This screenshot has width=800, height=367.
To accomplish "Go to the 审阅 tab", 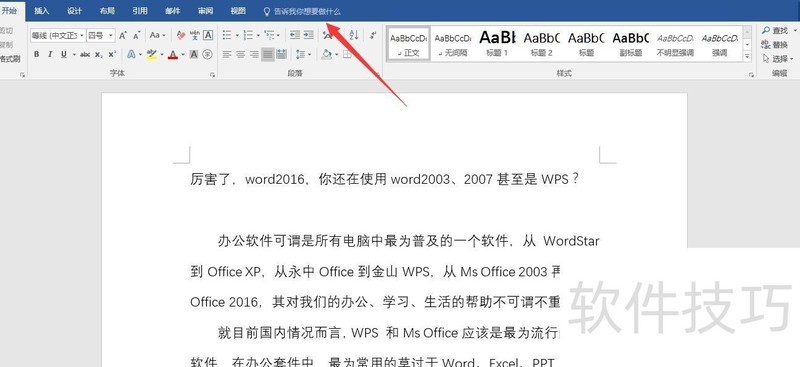I will 205,11.
